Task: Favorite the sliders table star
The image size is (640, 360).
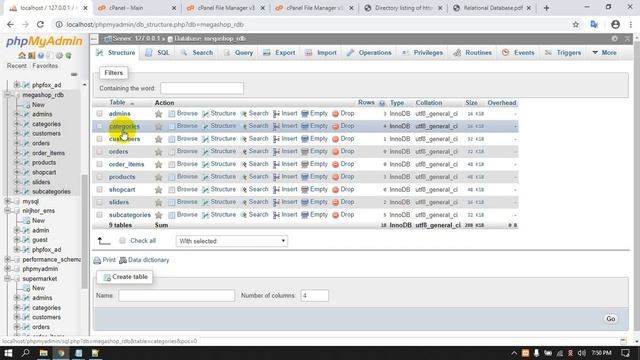Action: 158,202
